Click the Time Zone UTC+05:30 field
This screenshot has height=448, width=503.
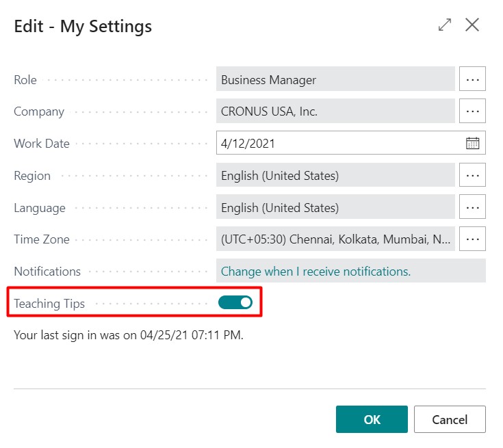tap(335, 239)
